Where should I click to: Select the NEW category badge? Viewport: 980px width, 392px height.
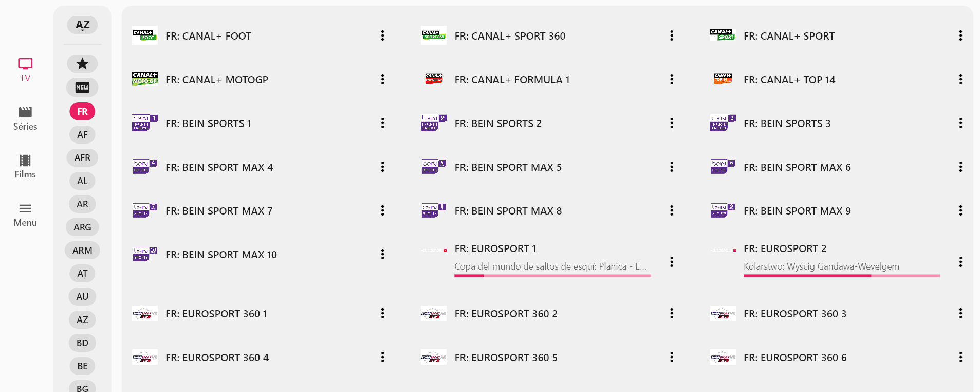point(82,87)
